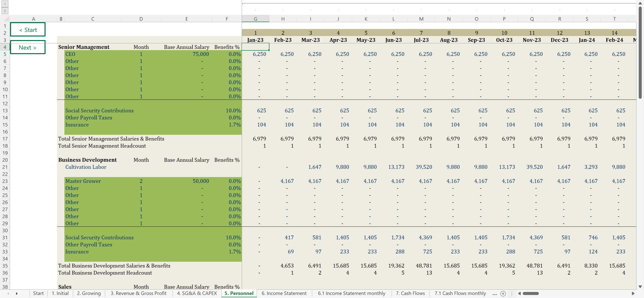The image size is (644, 298).
Task: Open hidden sheet tabs via ellipsis
Action: pos(495,293)
